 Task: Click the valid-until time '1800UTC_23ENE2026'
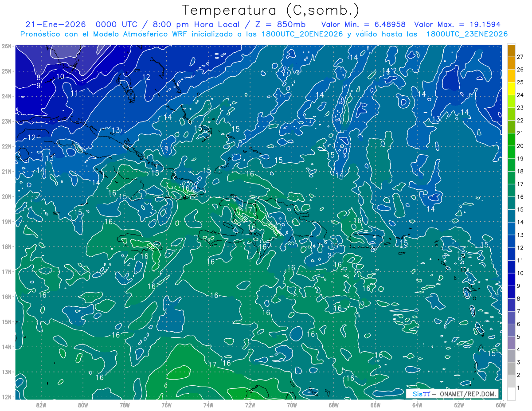pyautogui.click(x=467, y=34)
